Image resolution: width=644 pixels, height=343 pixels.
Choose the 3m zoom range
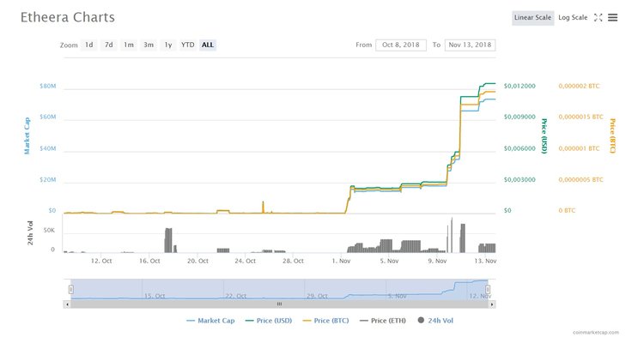click(x=149, y=45)
